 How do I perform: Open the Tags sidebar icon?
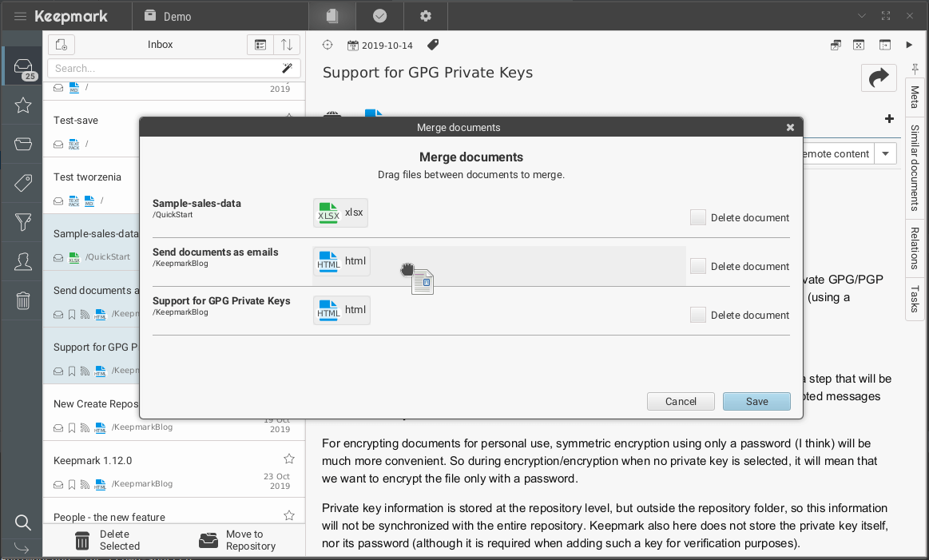[23, 183]
